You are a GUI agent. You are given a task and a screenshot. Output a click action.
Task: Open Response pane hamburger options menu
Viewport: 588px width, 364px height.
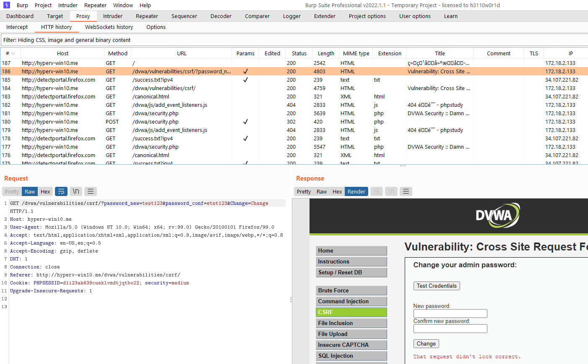(x=406, y=191)
